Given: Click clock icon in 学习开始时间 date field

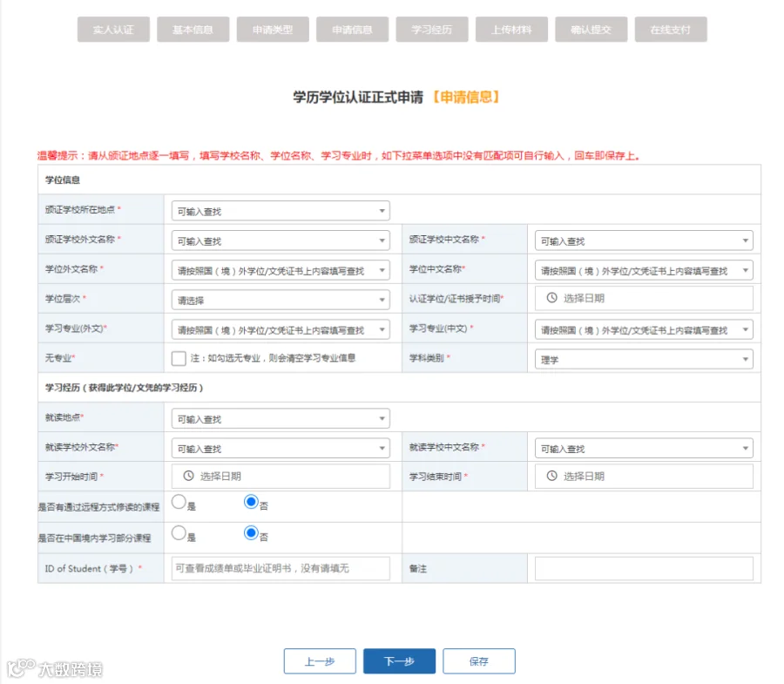Looking at the screenshot, I should click(188, 476).
